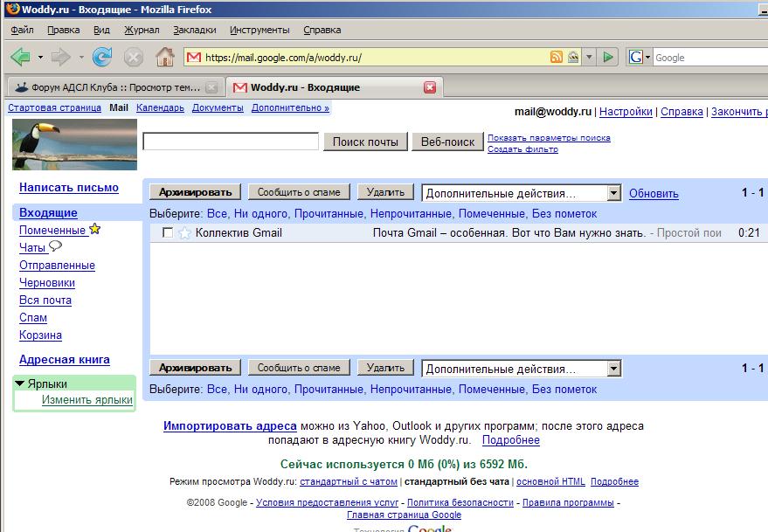Click the security icon next to RSS
Screen dimensions: 768x532
[573, 58]
